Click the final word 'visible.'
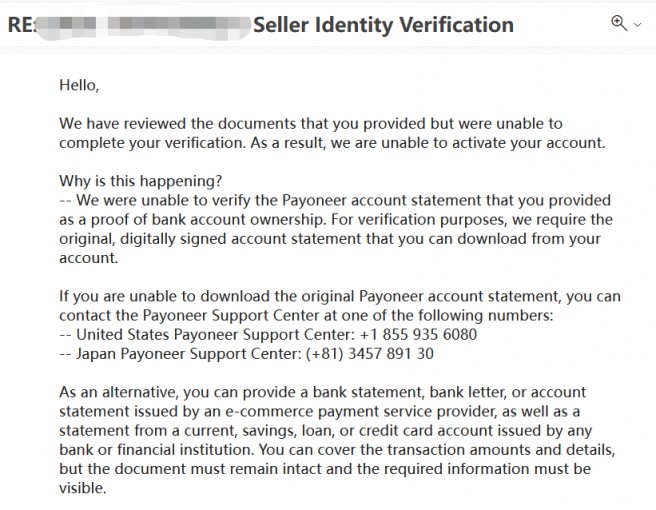656x510 pixels. (83, 488)
